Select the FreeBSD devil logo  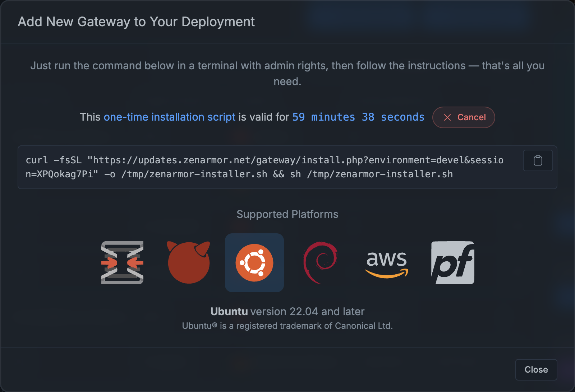tap(189, 263)
